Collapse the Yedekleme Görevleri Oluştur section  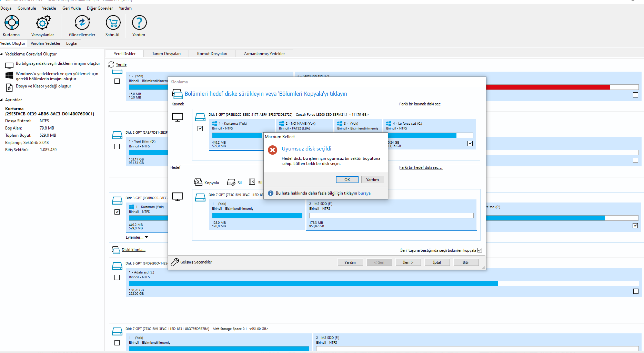pos(2,54)
